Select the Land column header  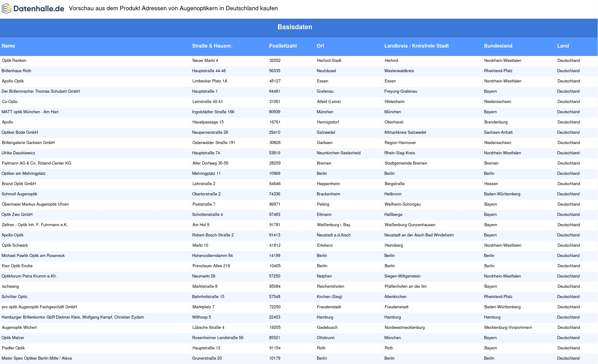[563, 46]
